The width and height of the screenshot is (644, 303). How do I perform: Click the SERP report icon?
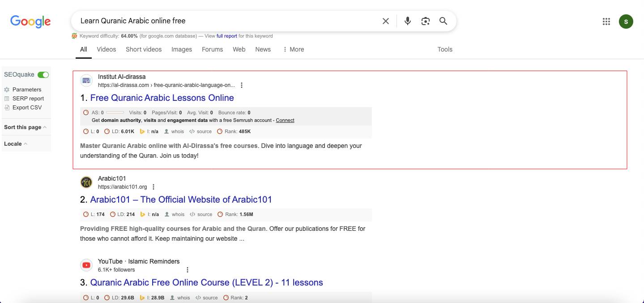(7, 99)
